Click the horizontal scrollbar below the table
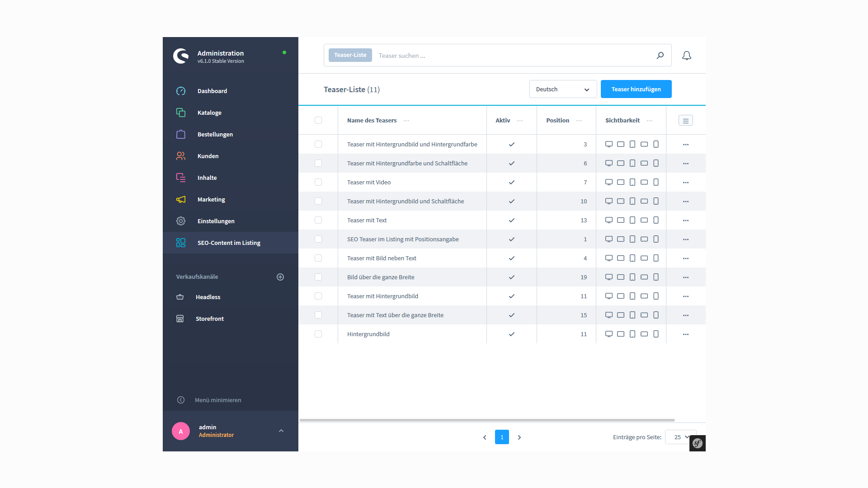 (487, 420)
